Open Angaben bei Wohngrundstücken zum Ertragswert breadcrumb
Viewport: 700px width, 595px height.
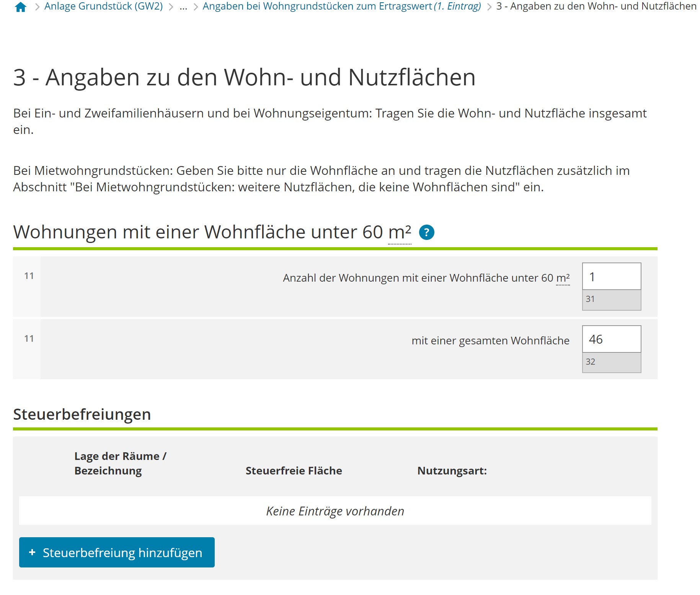coord(342,6)
